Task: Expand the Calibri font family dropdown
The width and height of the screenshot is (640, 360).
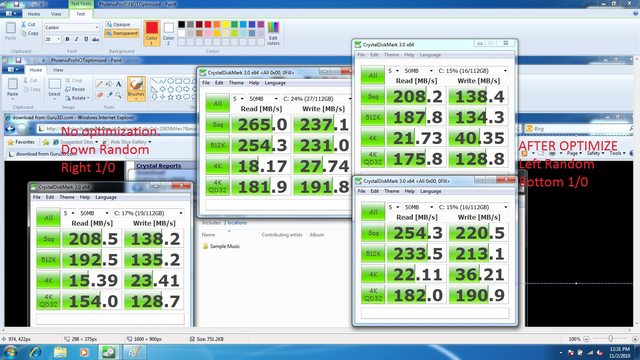Action: coord(72,28)
